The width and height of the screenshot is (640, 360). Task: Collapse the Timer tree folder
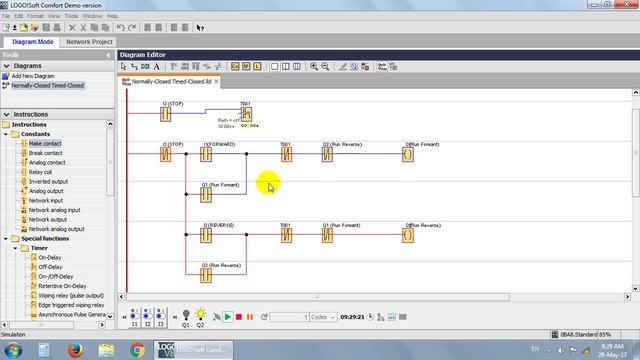pos(16,248)
